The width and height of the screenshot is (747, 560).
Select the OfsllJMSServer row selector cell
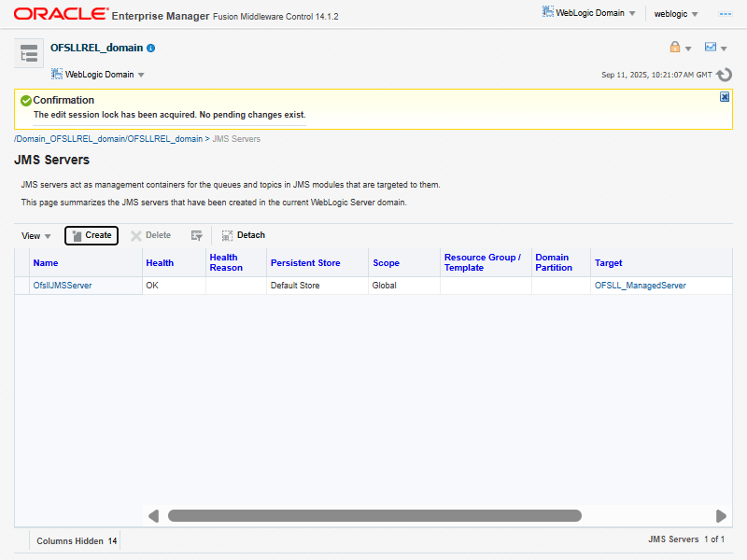click(21, 286)
